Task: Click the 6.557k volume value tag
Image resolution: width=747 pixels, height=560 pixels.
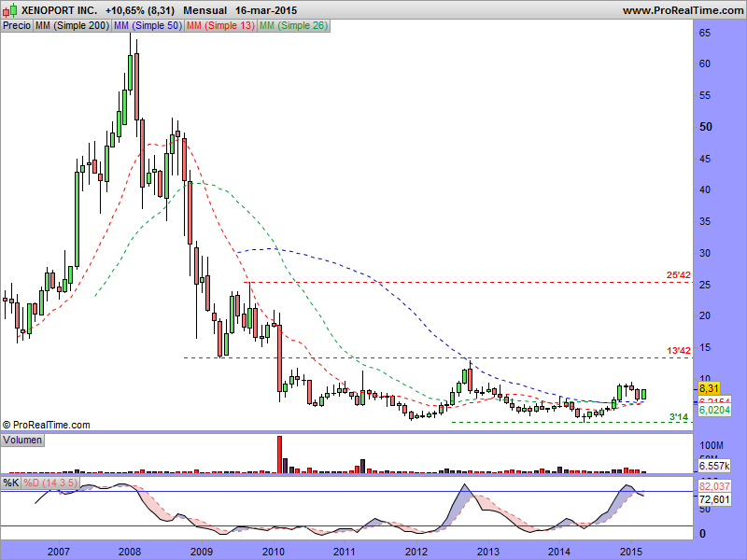Action: coord(714,466)
